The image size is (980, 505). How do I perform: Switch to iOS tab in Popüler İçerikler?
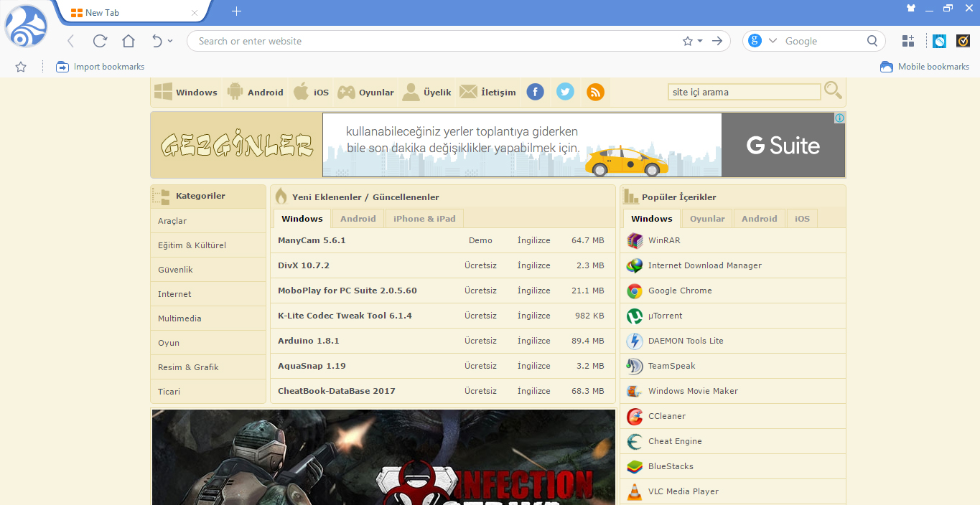click(802, 219)
